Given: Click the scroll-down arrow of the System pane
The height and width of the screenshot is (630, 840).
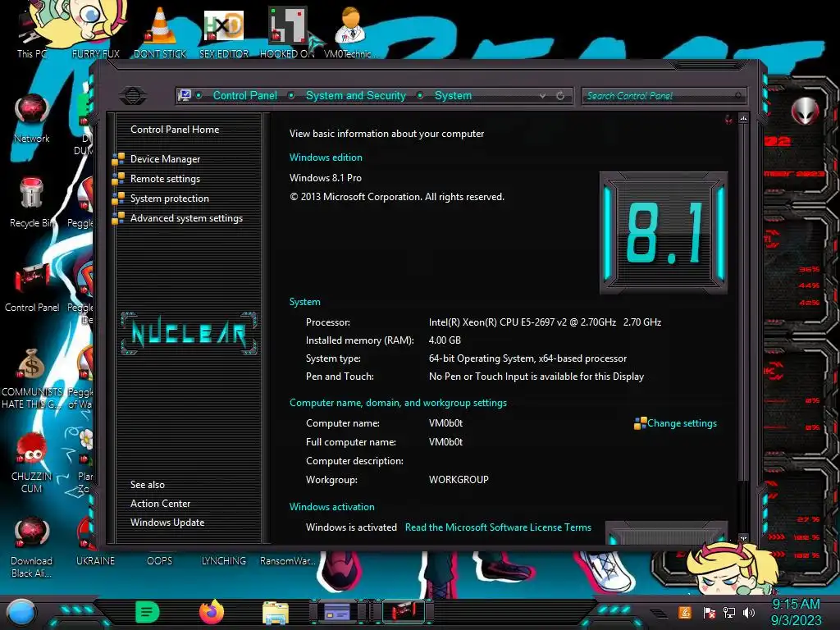Looking at the screenshot, I should pyautogui.click(x=743, y=538).
